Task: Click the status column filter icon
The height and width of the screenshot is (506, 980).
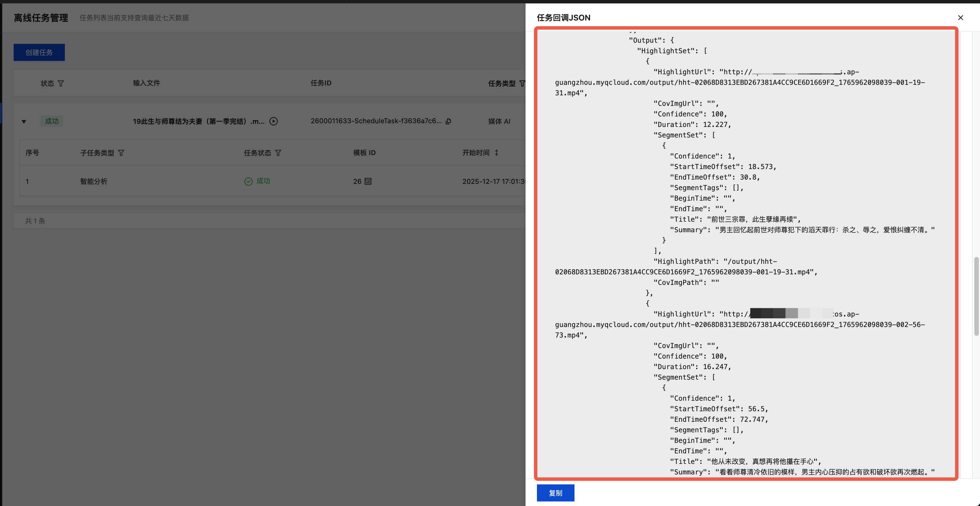Action: tap(61, 83)
